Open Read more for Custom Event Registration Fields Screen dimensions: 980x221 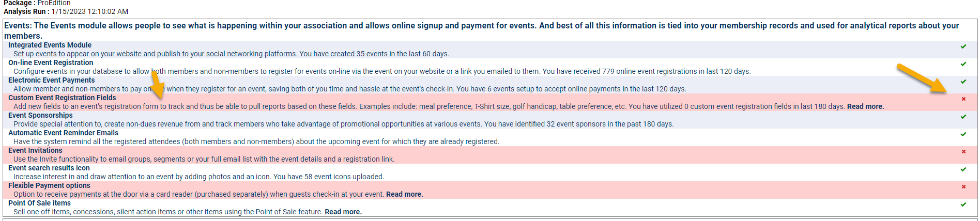[865, 107]
